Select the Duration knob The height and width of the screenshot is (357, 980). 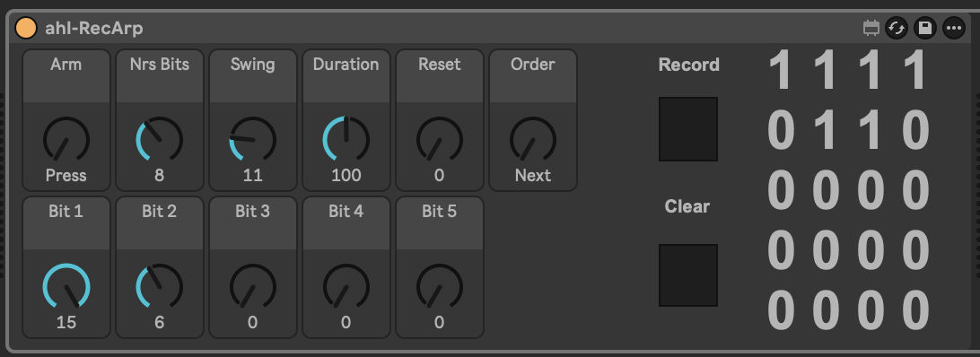tap(346, 139)
